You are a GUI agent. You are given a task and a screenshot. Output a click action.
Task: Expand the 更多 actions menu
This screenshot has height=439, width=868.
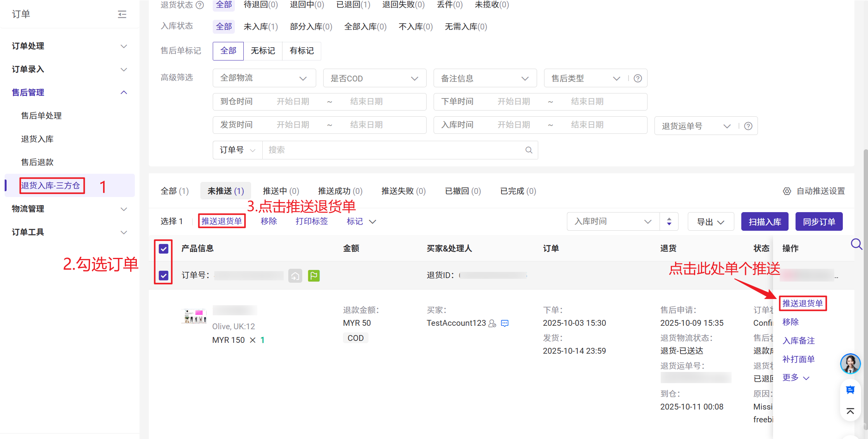[x=796, y=378]
